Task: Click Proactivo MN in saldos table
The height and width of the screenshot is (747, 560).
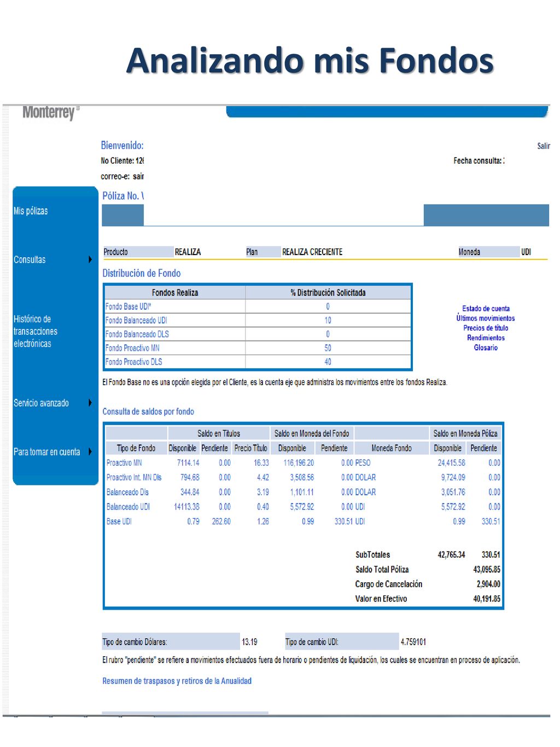Action: tap(124, 463)
